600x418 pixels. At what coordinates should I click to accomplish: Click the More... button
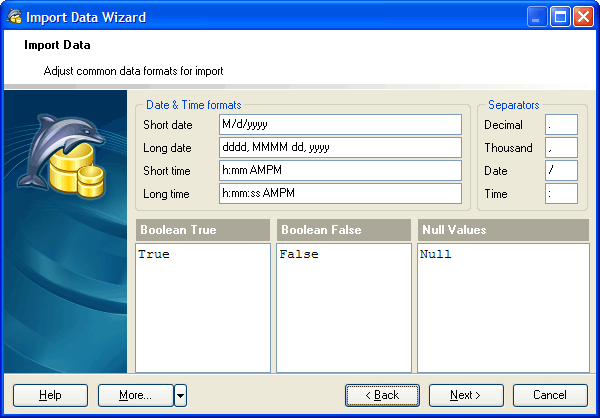point(135,395)
